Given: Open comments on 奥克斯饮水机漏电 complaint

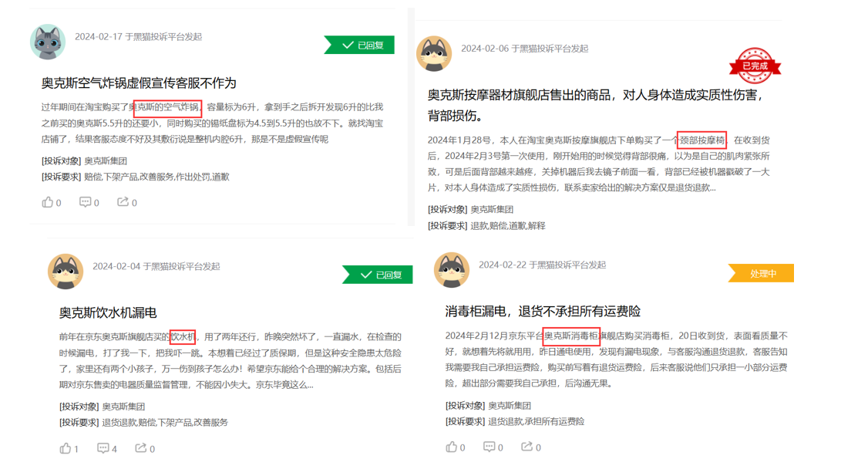Looking at the screenshot, I should pos(107,448).
